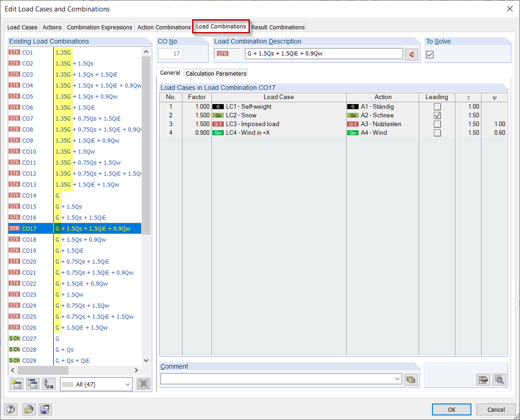Click the QiE color badge of LC3

[x=218, y=124]
